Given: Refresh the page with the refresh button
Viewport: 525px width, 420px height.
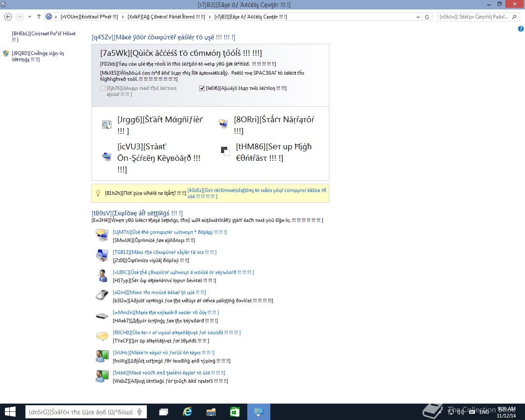Looking at the screenshot, I should pos(427,17).
